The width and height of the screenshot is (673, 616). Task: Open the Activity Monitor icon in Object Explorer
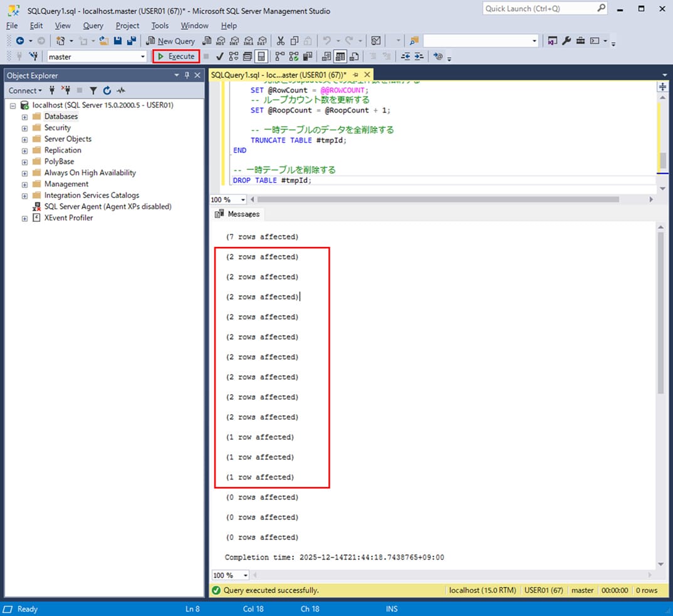pos(120,90)
